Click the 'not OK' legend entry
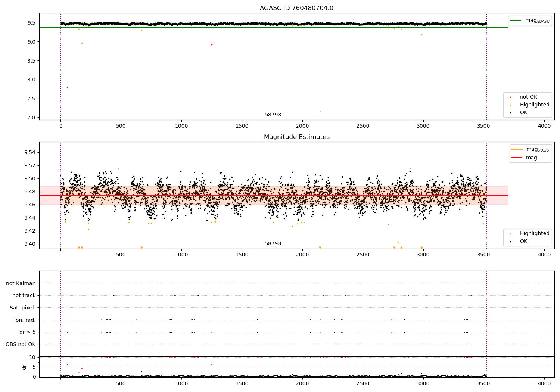The image size is (560, 392). [528, 97]
